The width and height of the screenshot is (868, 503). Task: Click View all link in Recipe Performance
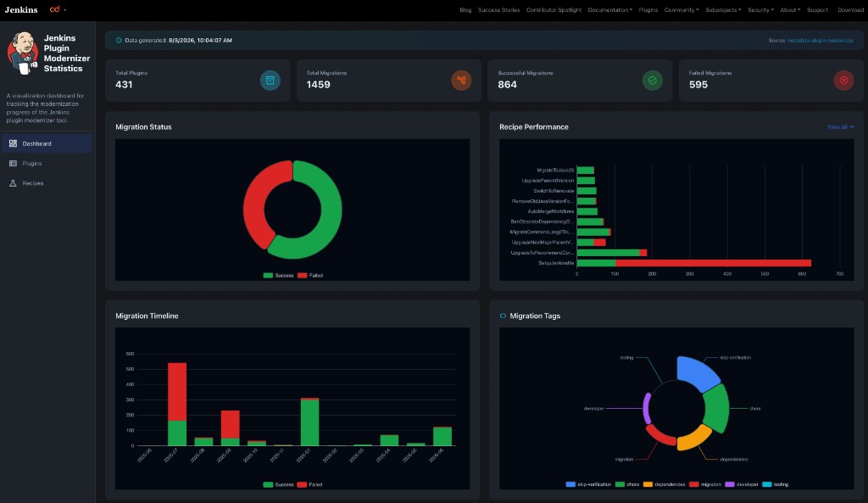point(840,127)
